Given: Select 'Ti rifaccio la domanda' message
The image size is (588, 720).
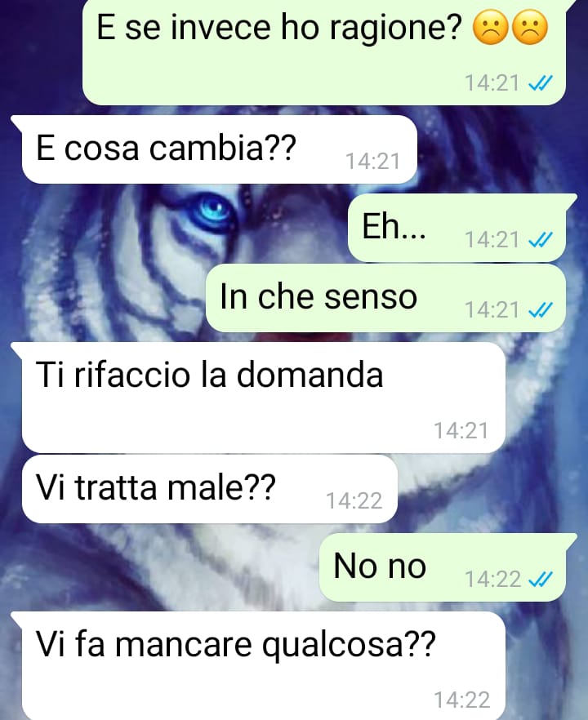Looking at the screenshot, I should 263,398.
